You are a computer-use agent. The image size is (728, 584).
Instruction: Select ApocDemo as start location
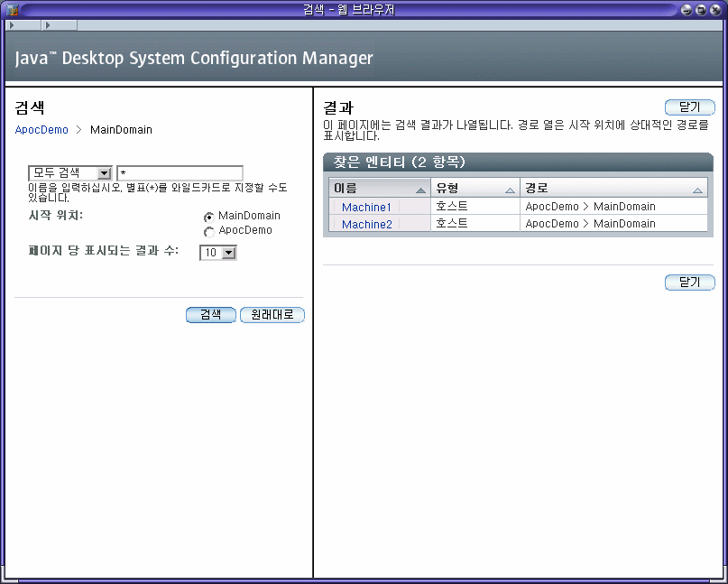coord(209,231)
